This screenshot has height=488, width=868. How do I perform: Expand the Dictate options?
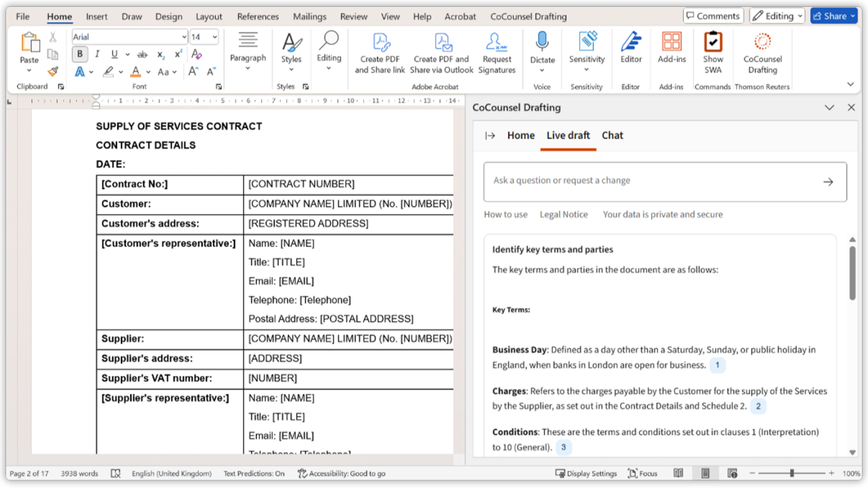pyautogui.click(x=542, y=69)
